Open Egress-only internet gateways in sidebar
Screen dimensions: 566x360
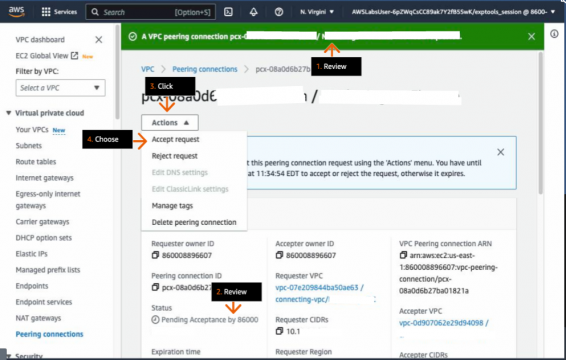(x=48, y=200)
